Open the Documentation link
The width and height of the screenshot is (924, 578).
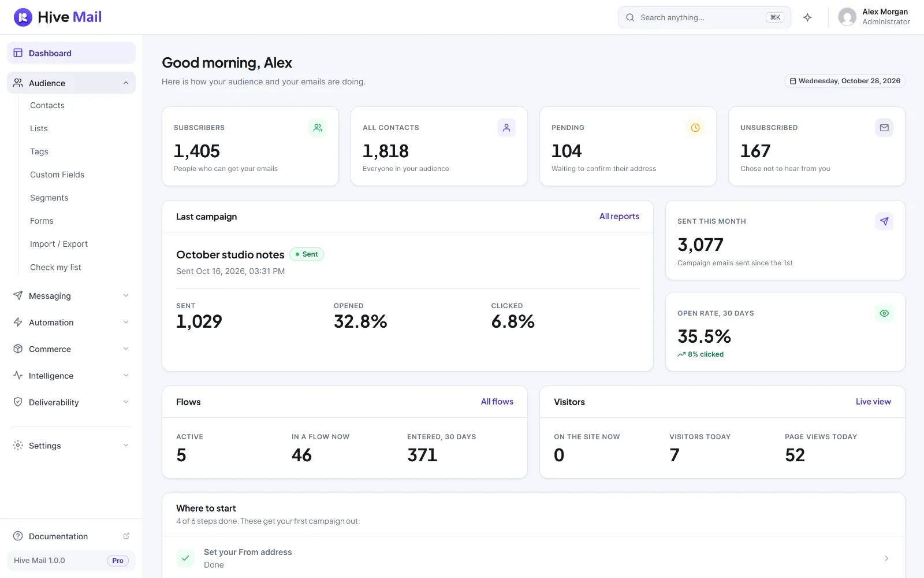[71, 536]
